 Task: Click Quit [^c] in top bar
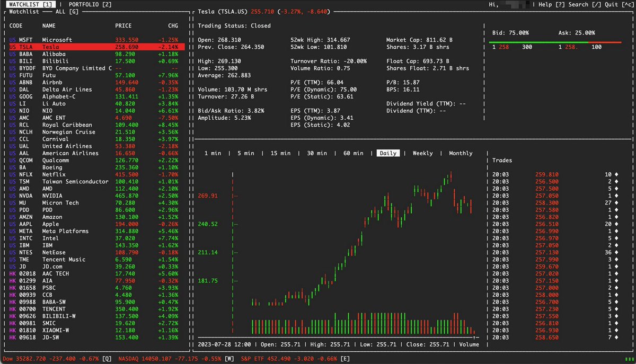[x=620, y=4]
